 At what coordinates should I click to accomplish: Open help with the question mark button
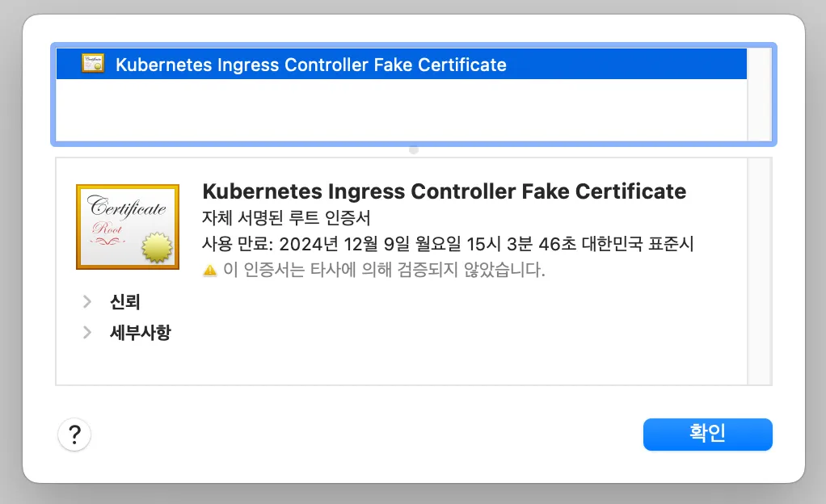tap(74, 435)
